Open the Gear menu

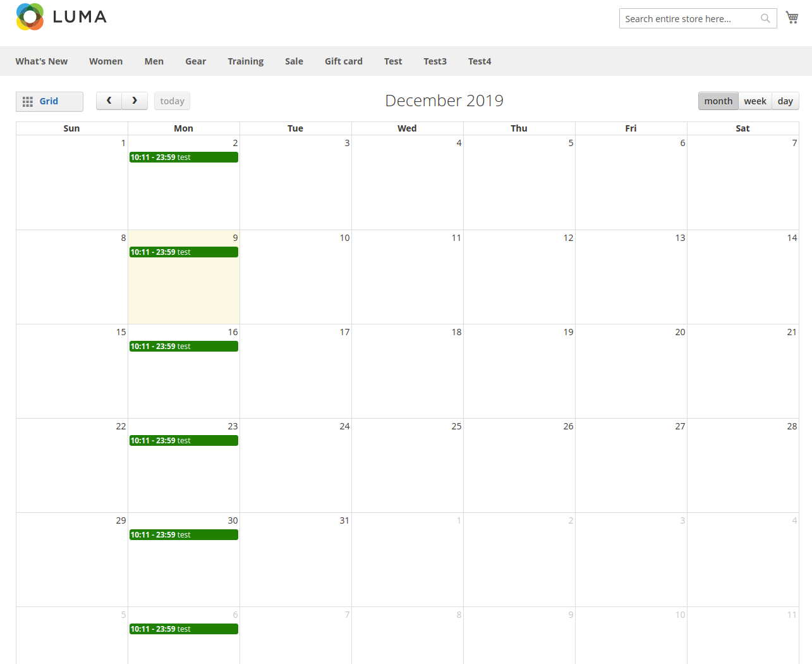(195, 61)
